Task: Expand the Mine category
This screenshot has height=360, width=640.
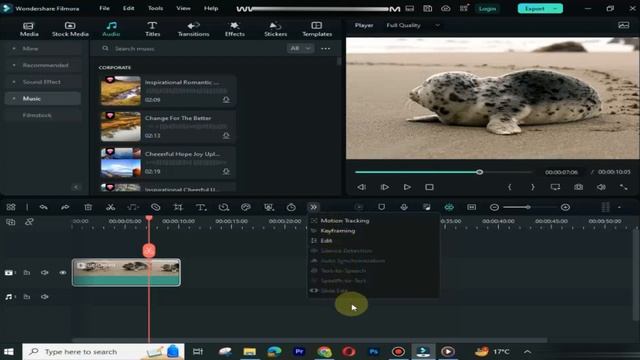Action: coord(14,49)
